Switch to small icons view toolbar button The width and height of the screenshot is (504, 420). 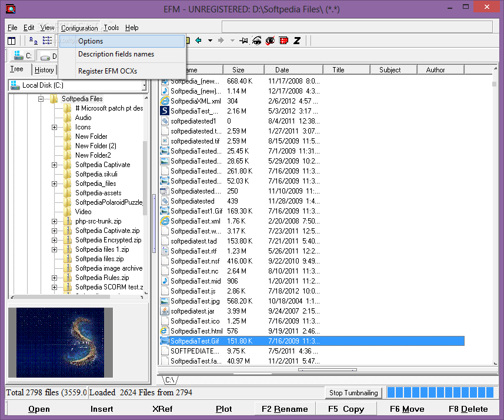click(34, 41)
